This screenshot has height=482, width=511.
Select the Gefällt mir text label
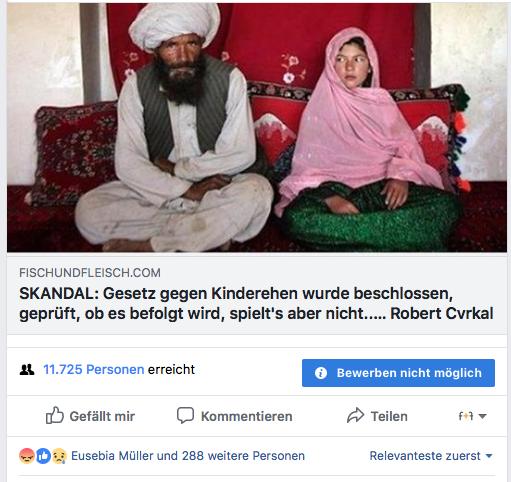[102, 416]
